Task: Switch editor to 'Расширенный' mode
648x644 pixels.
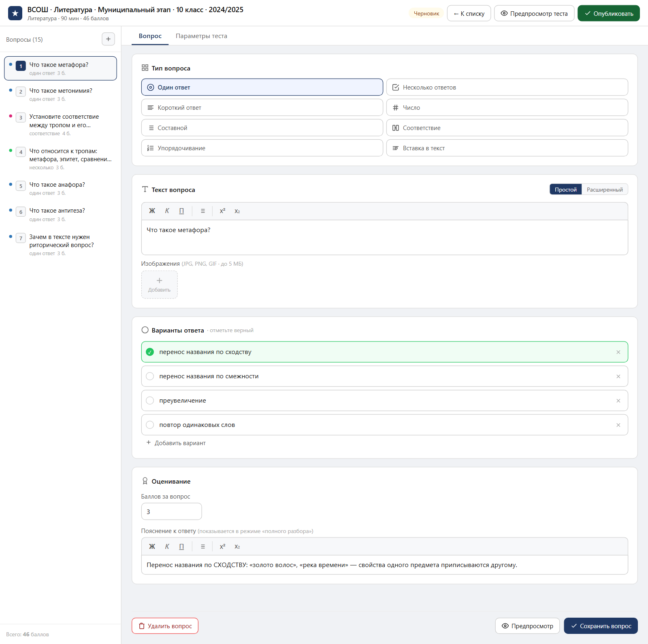Action: tap(605, 190)
